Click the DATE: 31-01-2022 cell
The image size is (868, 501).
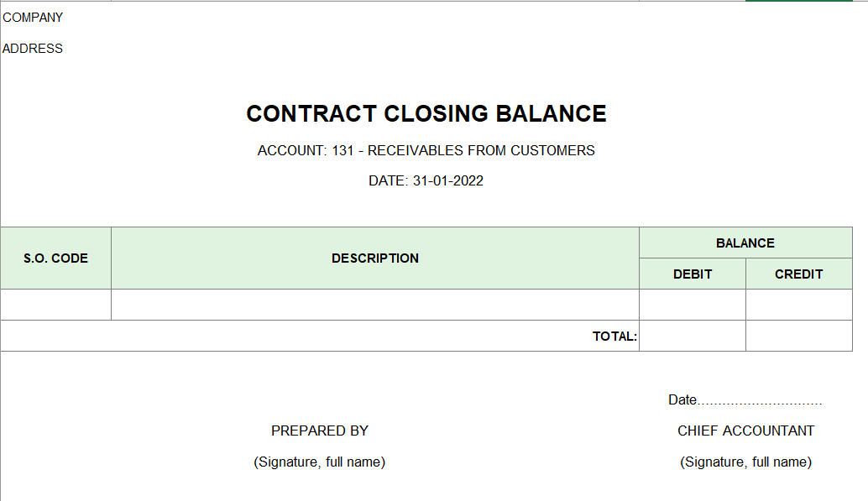coord(426,181)
